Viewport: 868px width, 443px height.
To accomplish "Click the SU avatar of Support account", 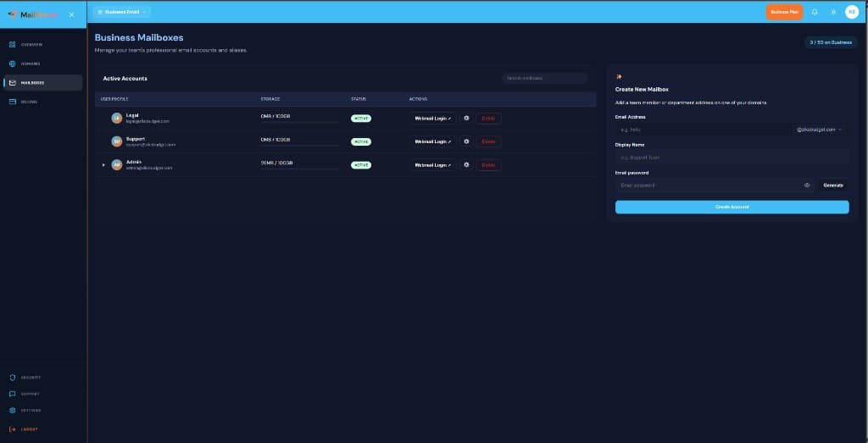I will 116,141.
